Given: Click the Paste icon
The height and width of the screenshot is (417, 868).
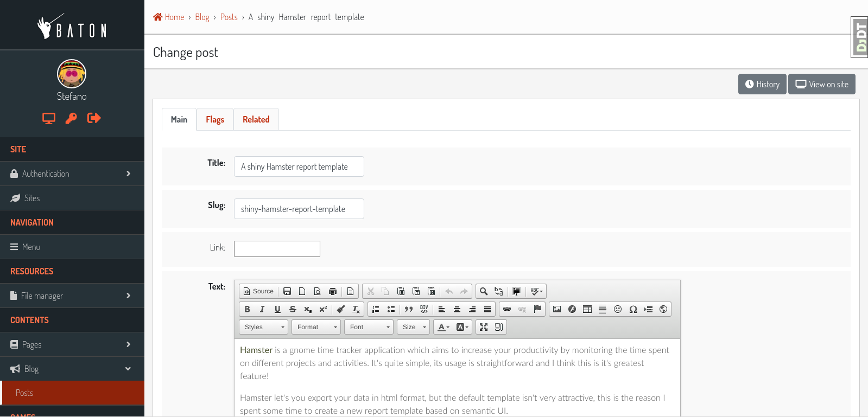Looking at the screenshot, I should 401,291.
